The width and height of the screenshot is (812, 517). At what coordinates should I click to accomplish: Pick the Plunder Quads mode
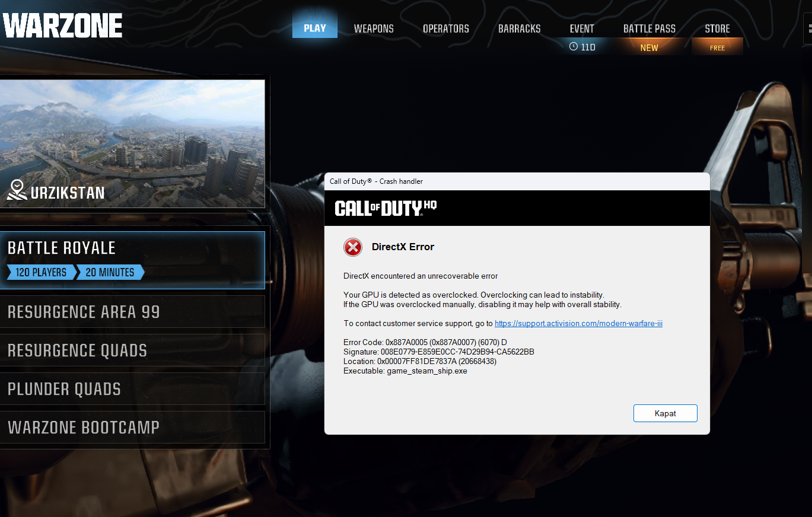132,389
